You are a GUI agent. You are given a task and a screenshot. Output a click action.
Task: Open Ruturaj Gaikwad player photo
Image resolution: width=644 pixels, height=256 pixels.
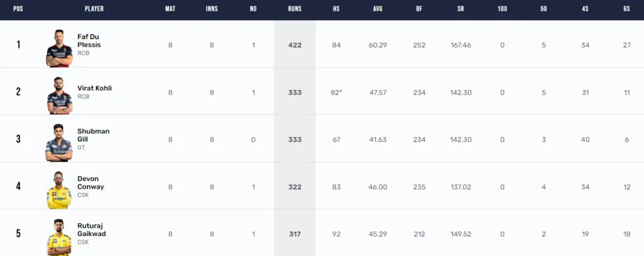point(59,237)
